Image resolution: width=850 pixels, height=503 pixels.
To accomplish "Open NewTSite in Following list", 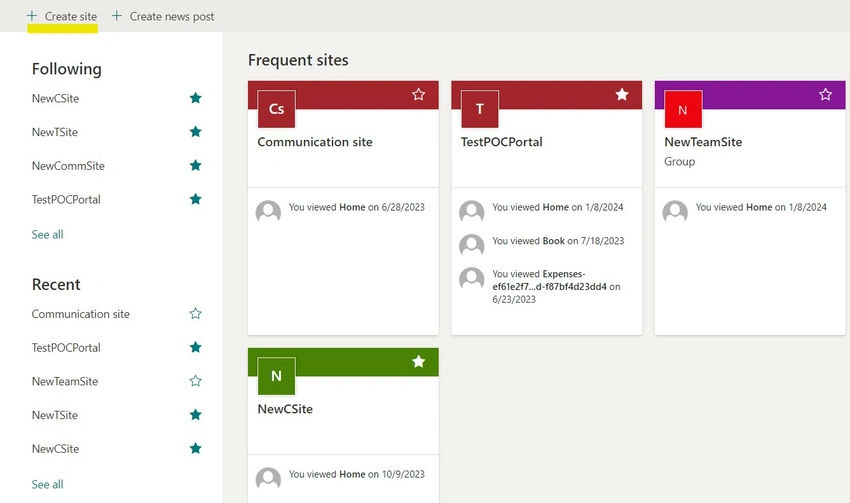I will [x=55, y=132].
